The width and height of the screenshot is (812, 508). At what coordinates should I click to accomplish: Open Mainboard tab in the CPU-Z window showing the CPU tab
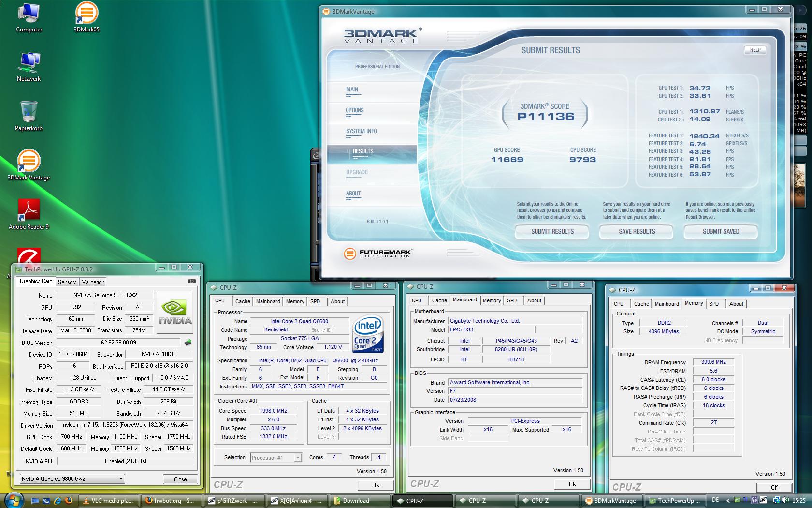pos(268,301)
